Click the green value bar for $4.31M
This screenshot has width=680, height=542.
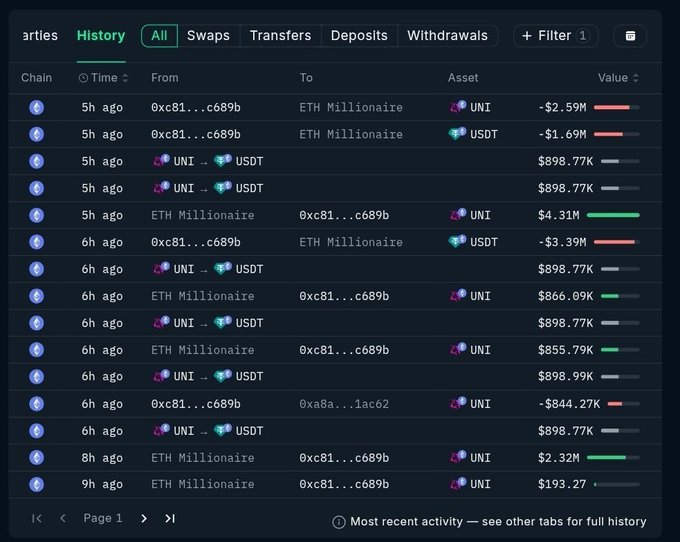[x=613, y=215]
